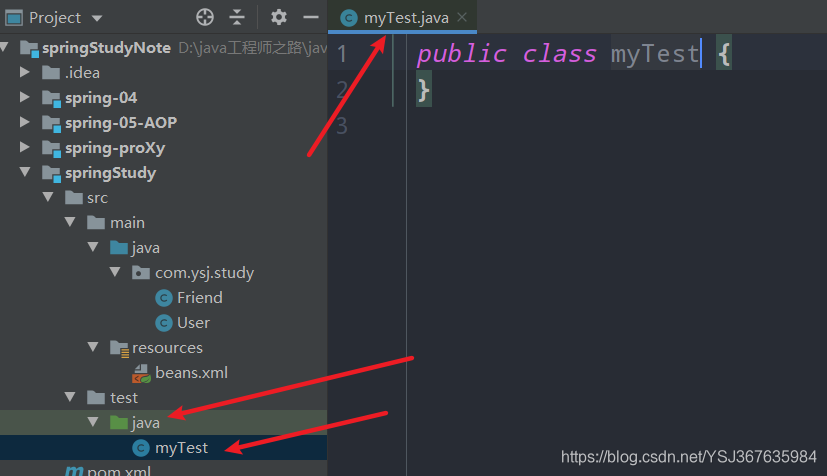Place cursor on 'public' keyword
This screenshot has width=827, height=476.
(x=462, y=54)
